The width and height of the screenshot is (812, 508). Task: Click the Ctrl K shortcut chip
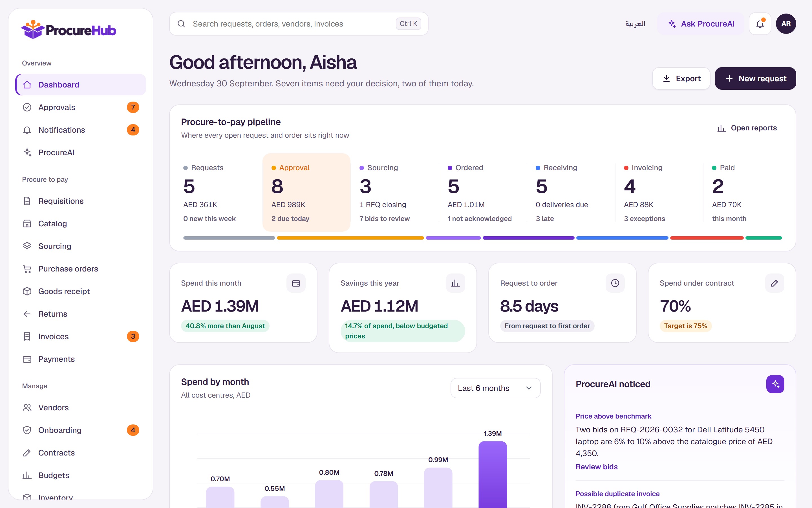tap(408, 24)
